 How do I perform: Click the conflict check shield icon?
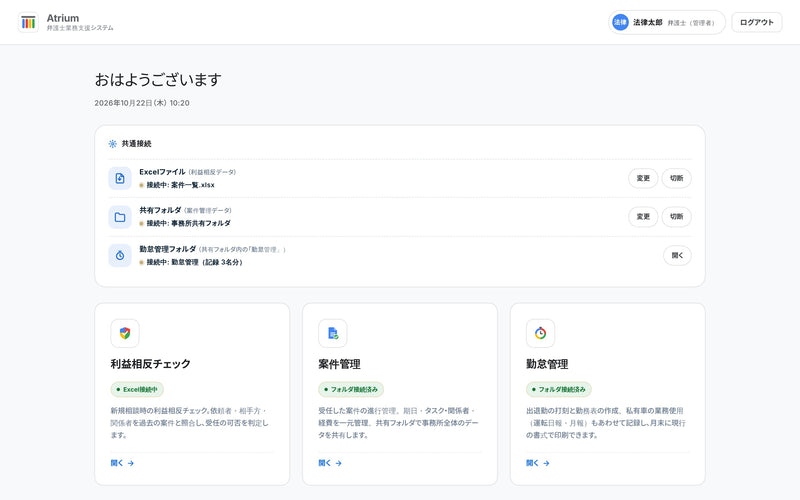click(x=125, y=334)
